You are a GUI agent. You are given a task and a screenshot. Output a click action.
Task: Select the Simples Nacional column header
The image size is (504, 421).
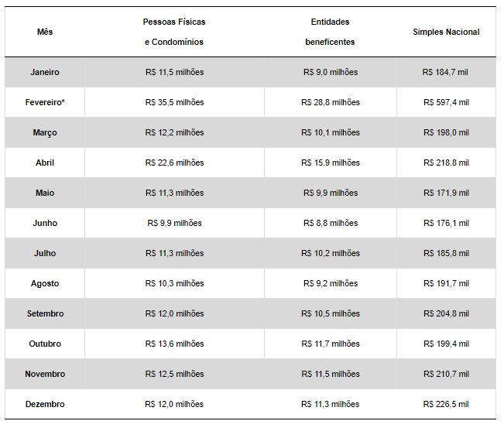tap(446, 32)
